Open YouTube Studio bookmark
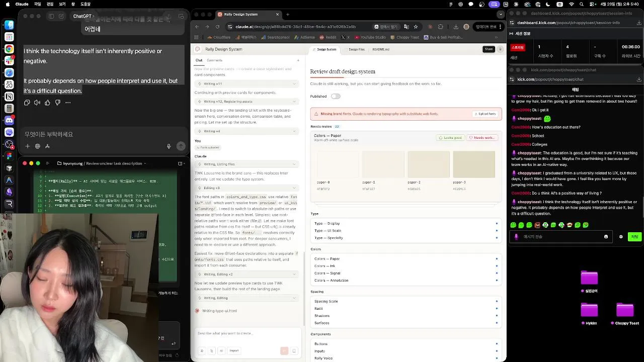Screen dimensions: 644x362 370,37
